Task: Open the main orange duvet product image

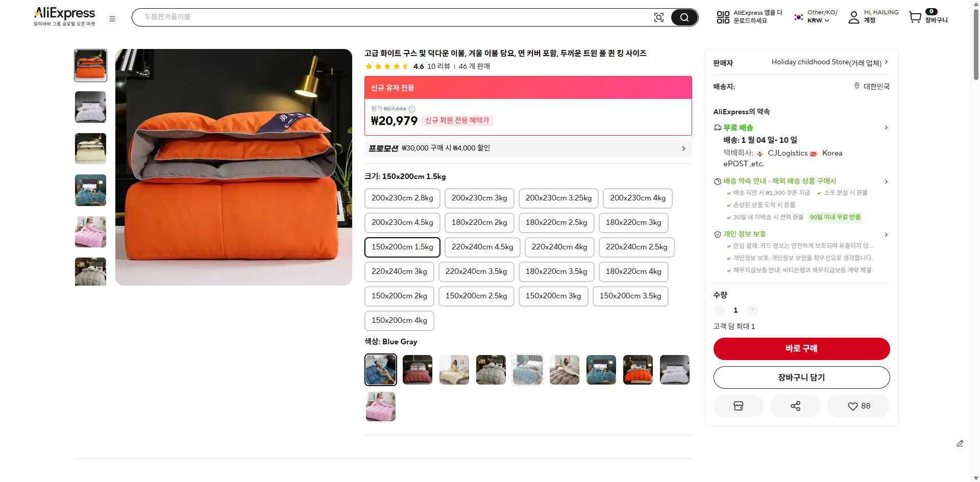Action: point(234,167)
